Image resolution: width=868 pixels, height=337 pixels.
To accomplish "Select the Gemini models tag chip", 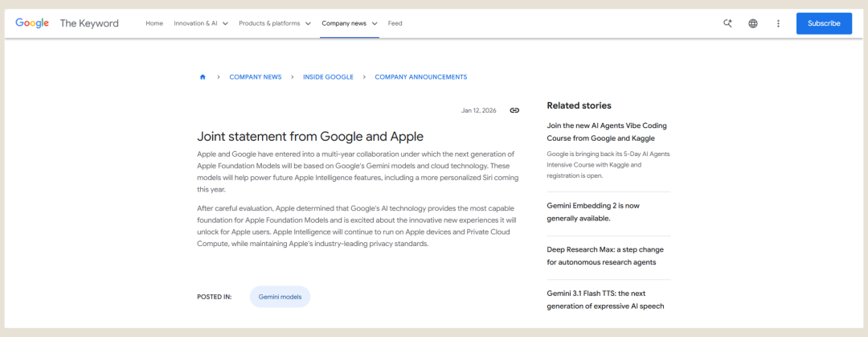I will coord(280,297).
